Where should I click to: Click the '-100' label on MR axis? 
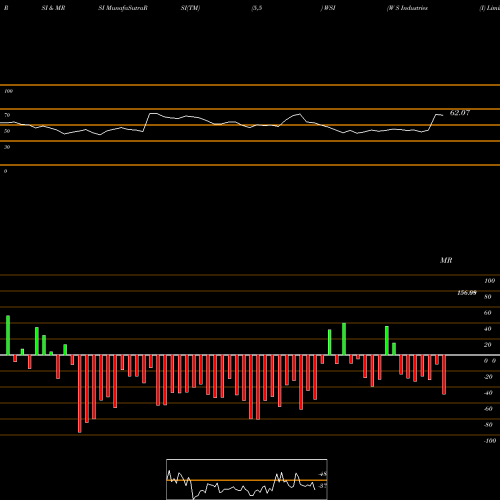coord(490,441)
